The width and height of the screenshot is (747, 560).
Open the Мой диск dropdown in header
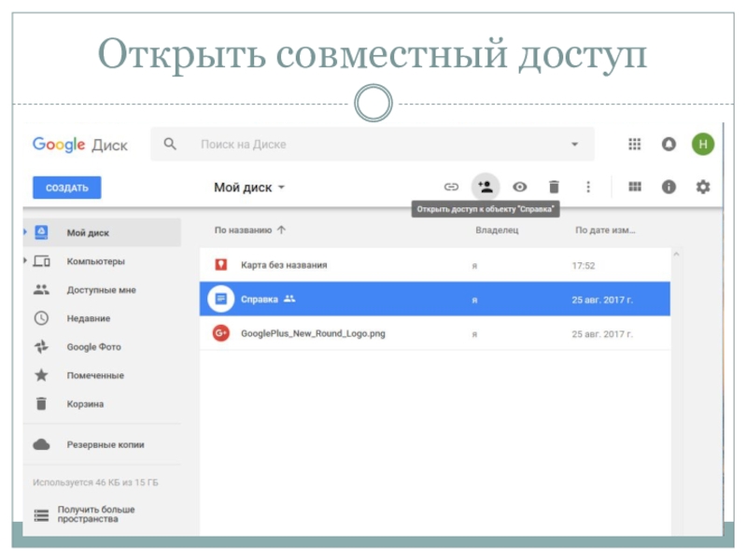click(x=249, y=188)
